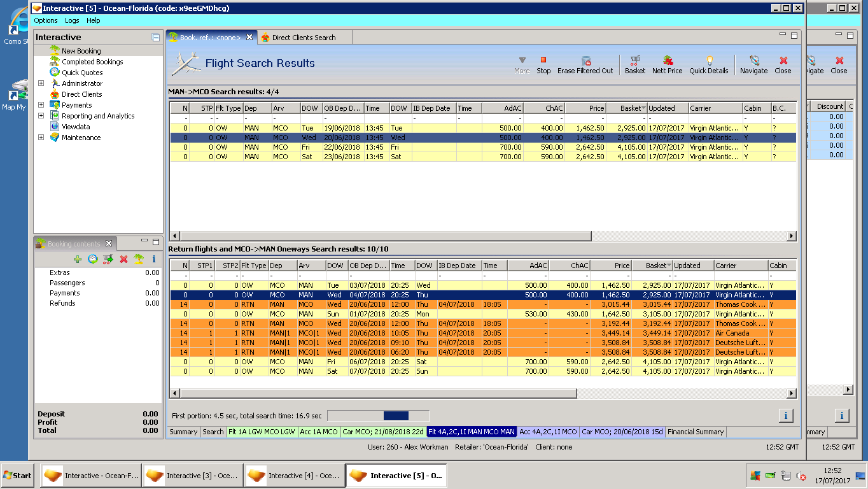Click the Erase Filtered Out icon
868x489 pixels.
click(585, 61)
